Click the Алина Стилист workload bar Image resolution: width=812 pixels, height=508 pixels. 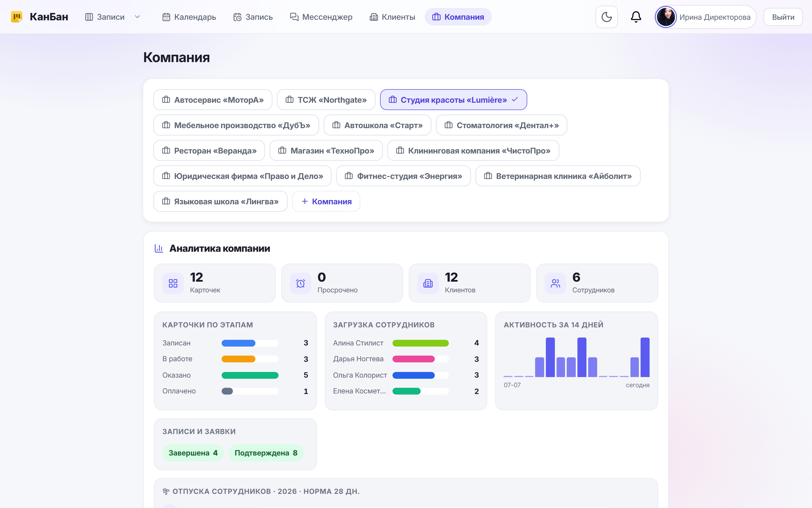(x=420, y=343)
